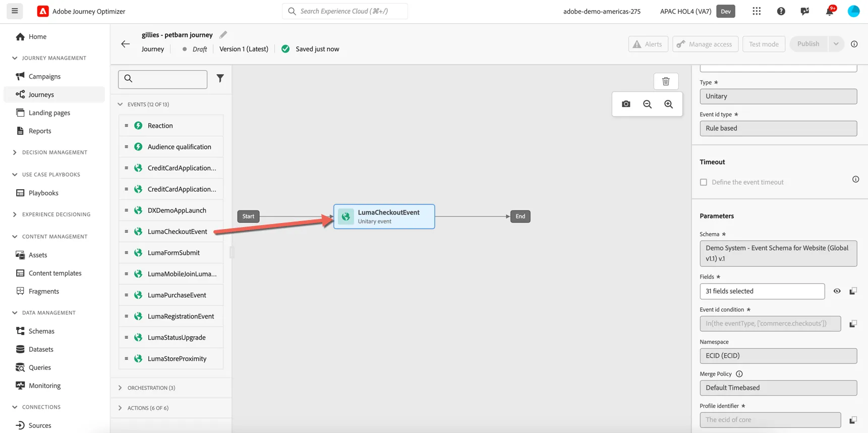Select the Start node on canvas
The height and width of the screenshot is (433, 868).
[x=248, y=216]
